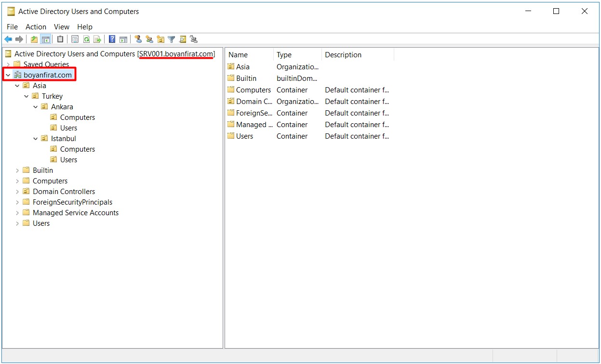The height and width of the screenshot is (364, 601).
Task: Select the Istanbul OU in the tree
Action: (x=64, y=139)
